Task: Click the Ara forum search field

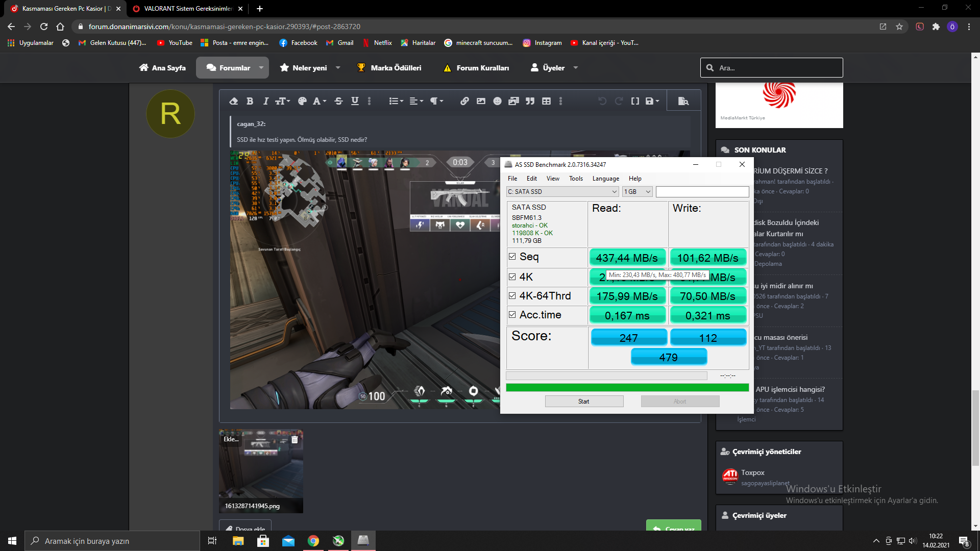Action: tap(772, 68)
